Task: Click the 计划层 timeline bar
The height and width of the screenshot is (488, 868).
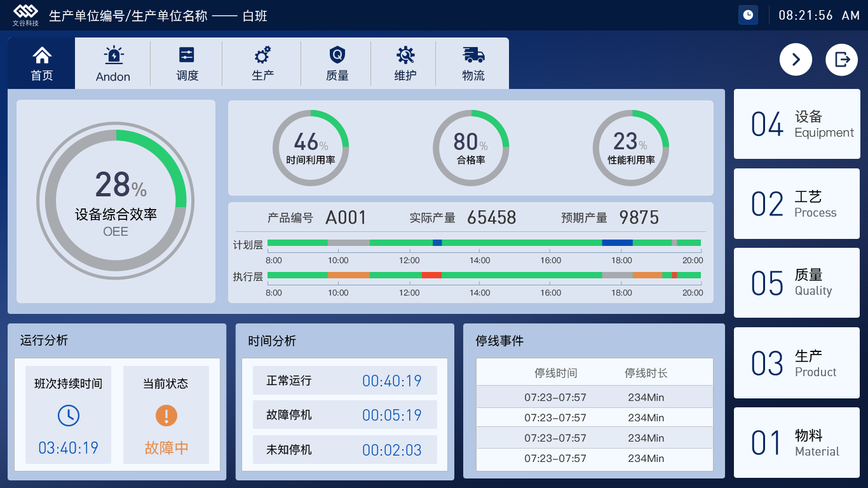Action: pyautogui.click(x=484, y=243)
